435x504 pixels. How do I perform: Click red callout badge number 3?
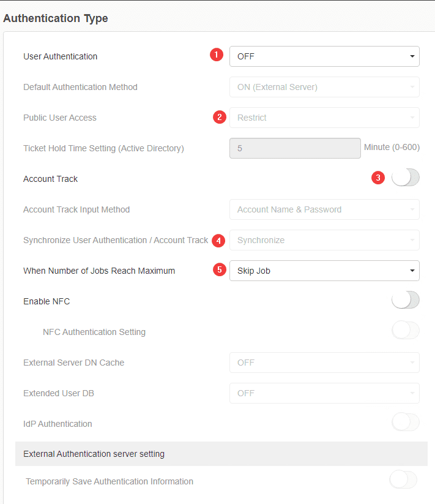click(x=379, y=178)
